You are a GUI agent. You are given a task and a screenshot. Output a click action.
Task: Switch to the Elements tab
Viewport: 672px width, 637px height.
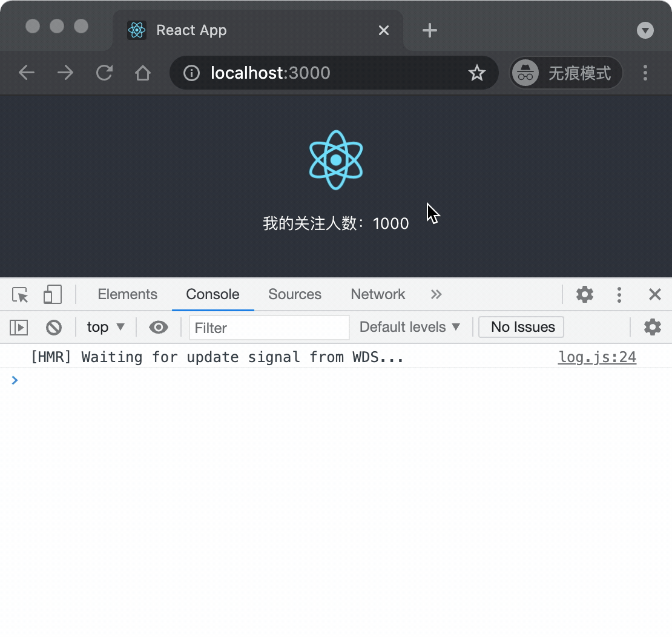pyautogui.click(x=127, y=295)
